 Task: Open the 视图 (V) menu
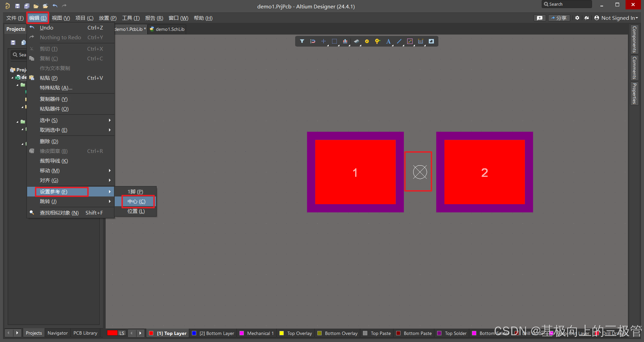click(61, 18)
